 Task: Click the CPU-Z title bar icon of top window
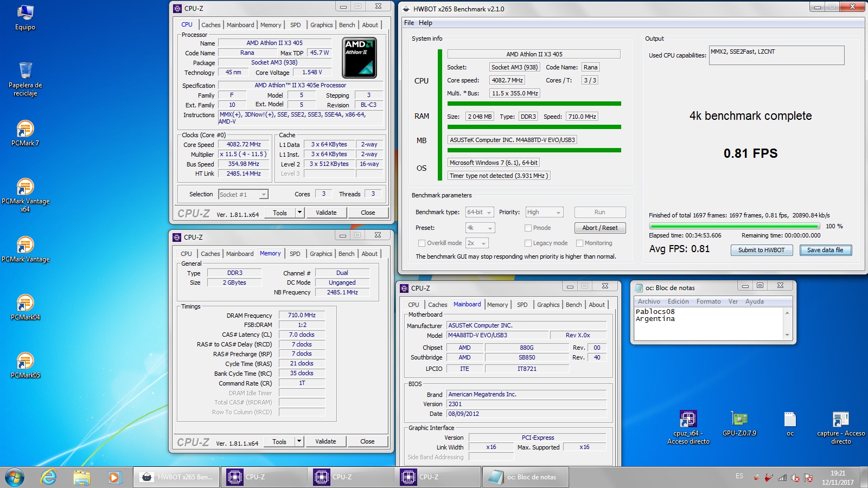(x=177, y=8)
